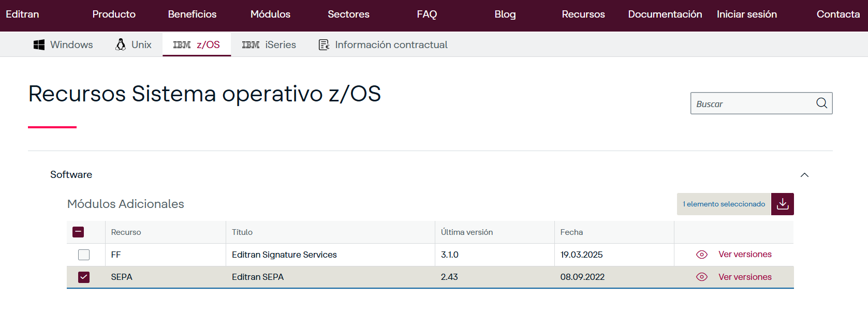Click into the Buscar search field
The height and width of the screenshot is (313, 868).
coord(751,103)
